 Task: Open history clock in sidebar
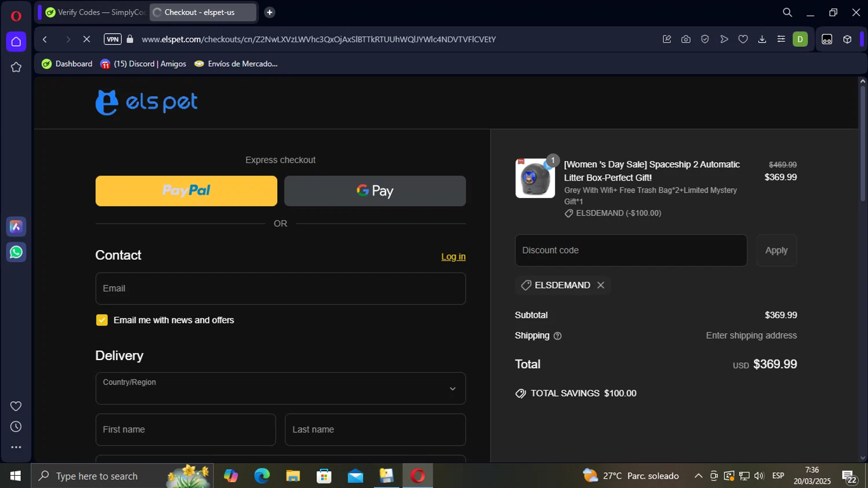pos(16,427)
